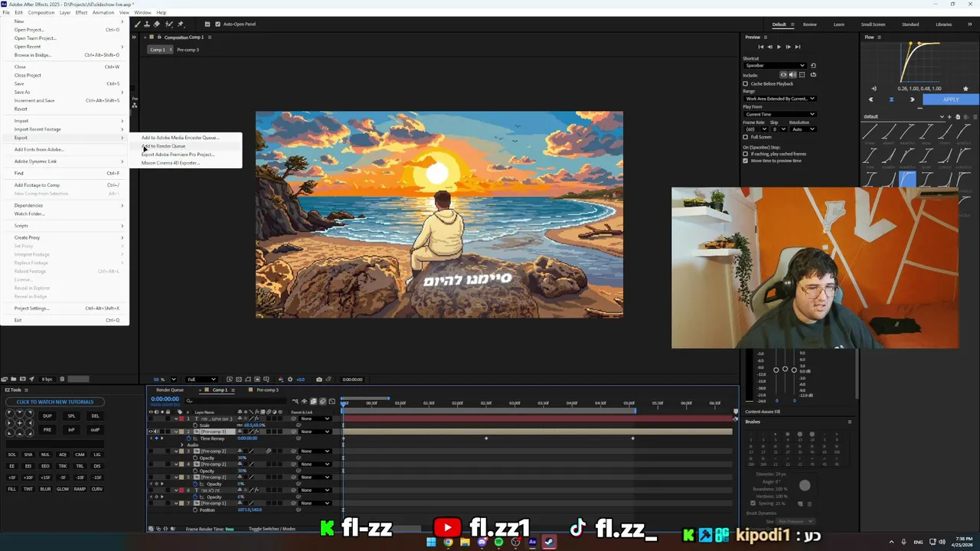
Task: Open the Spacebar shortcut dropdown
Action: click(775, 65)
